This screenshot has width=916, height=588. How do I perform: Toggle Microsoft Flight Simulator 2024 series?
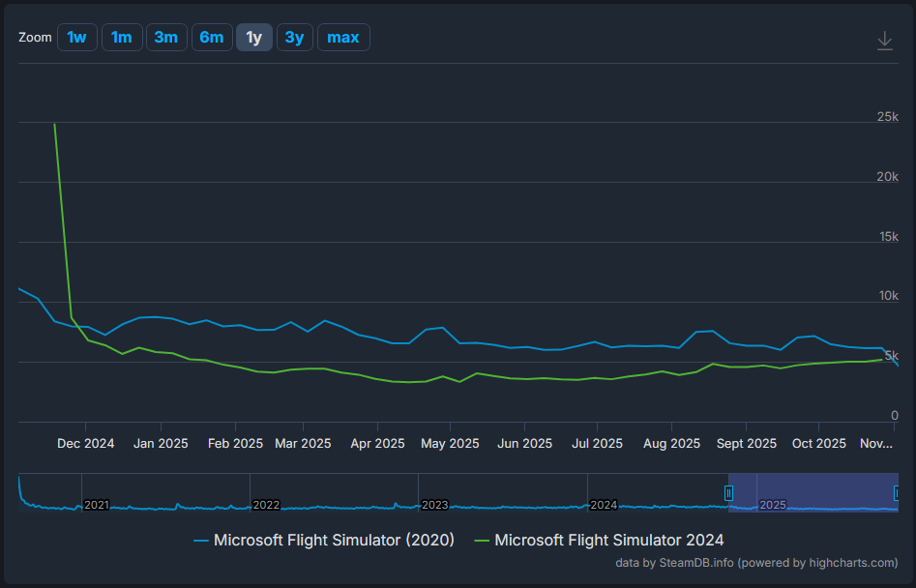599,541
